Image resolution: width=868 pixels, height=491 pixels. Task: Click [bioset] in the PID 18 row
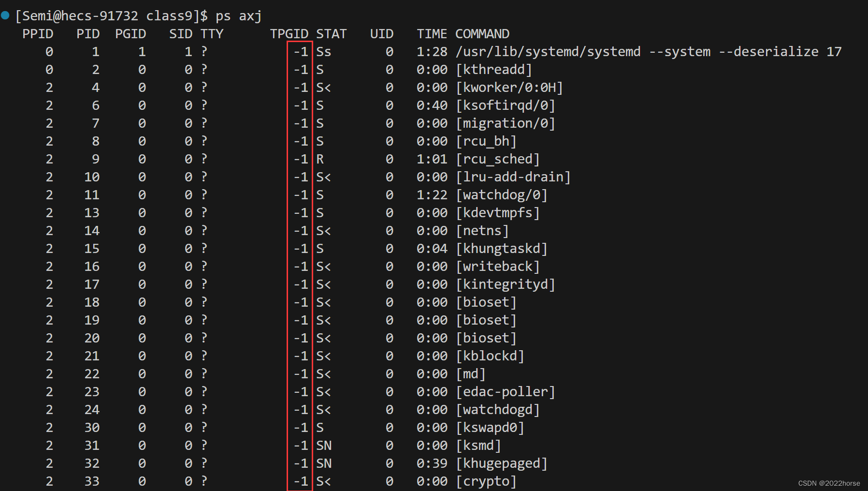point(486,302)
